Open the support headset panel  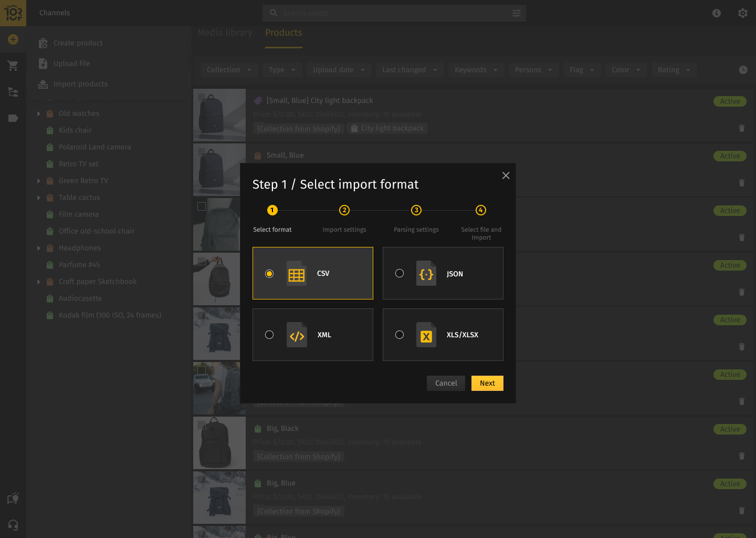13,525
